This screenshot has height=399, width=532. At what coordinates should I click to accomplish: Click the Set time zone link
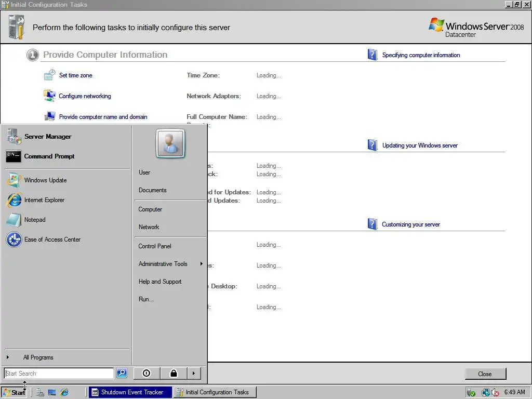(x=76, y=75)
